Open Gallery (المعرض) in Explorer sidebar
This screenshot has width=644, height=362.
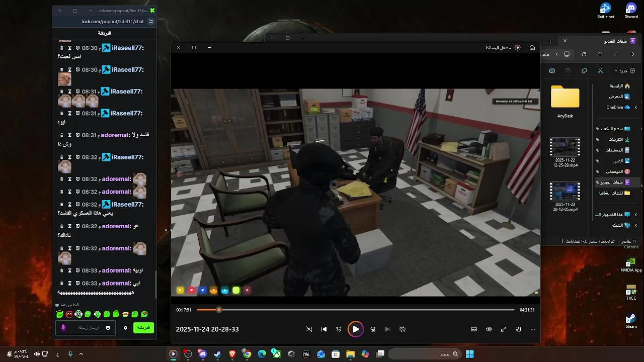click(619, 97)
